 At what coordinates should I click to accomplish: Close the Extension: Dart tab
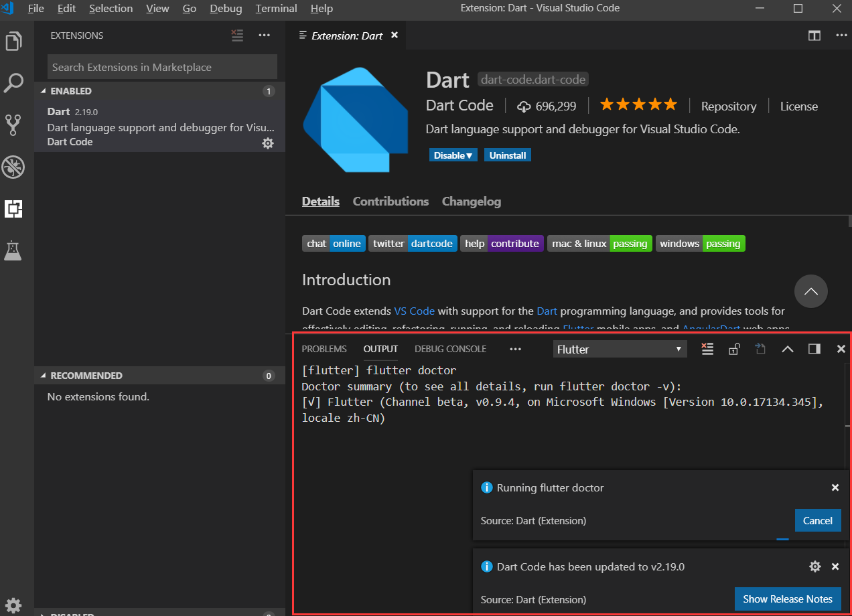(x=395, y=35)
